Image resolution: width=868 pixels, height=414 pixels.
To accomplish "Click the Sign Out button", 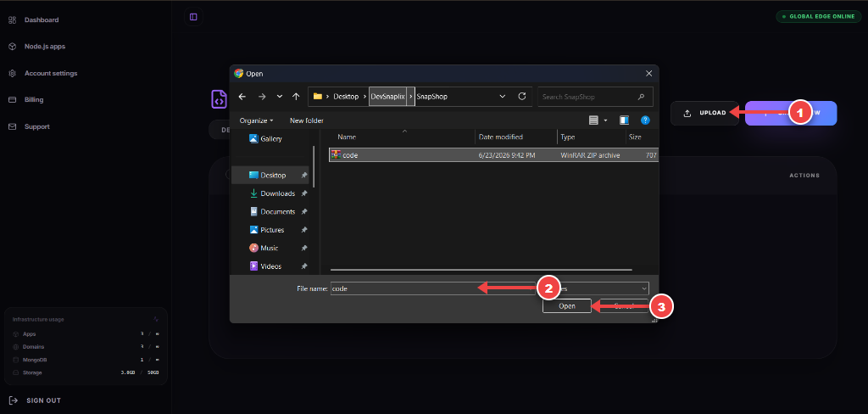I will [36, 400].
